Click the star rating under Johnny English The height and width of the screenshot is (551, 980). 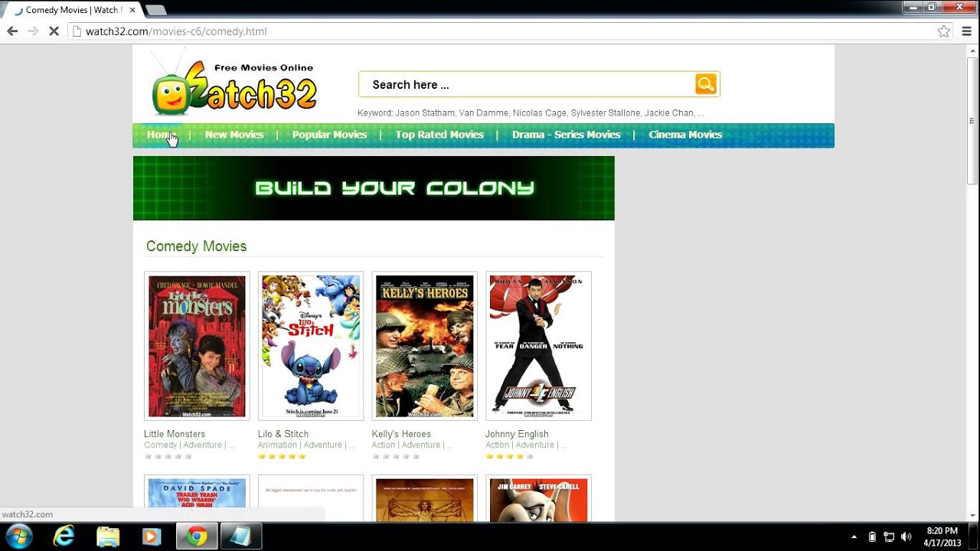click(x=509, y=456)
